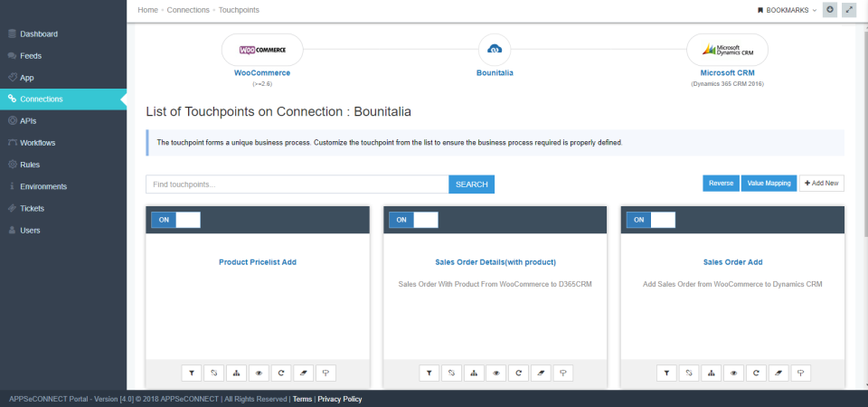The image size is (868, 407).
Task: Click the paint roller icon on Sales Order Details card
Action: coord(563,374)
